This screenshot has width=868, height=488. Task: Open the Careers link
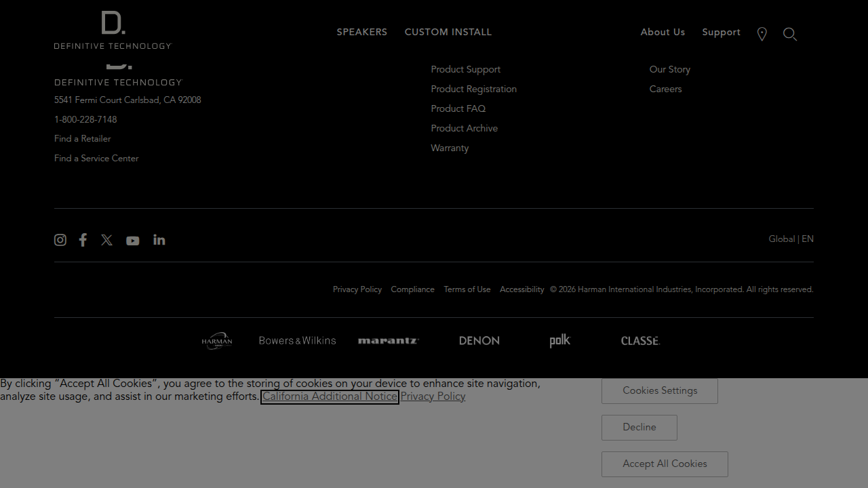[x=665, y=89]
